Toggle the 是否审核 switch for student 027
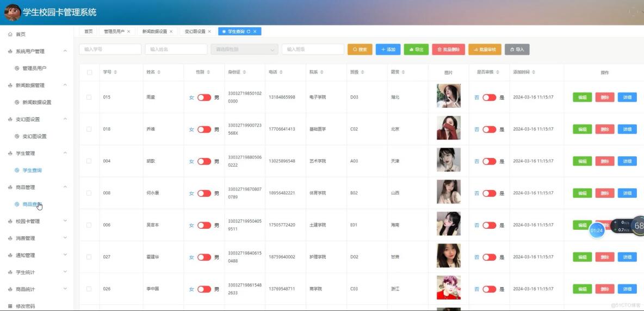Viewport: 644px width, 311px height. 489,257
